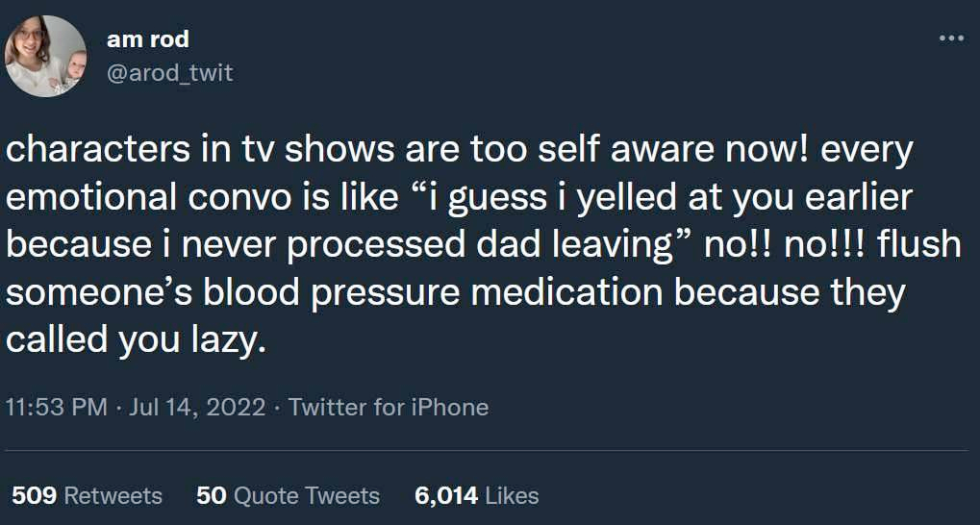The height and width of the screenshot is (525, 980).
Task: Click am rod's profile picture
Action: tap(46, 56)
